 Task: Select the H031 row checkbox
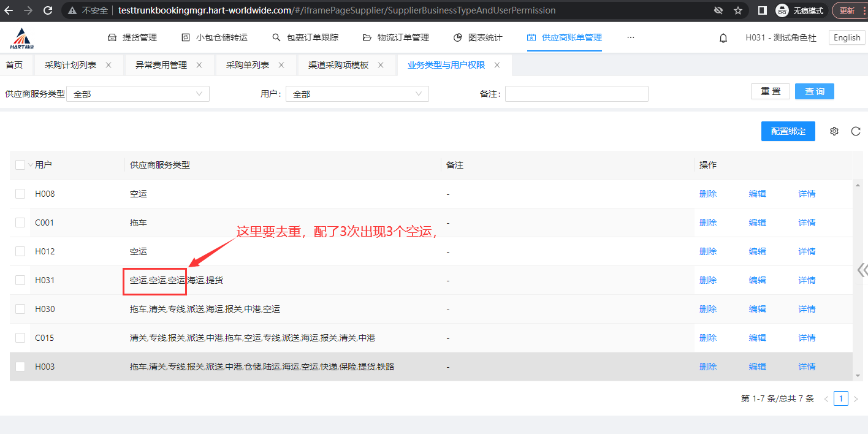(20, 280)
